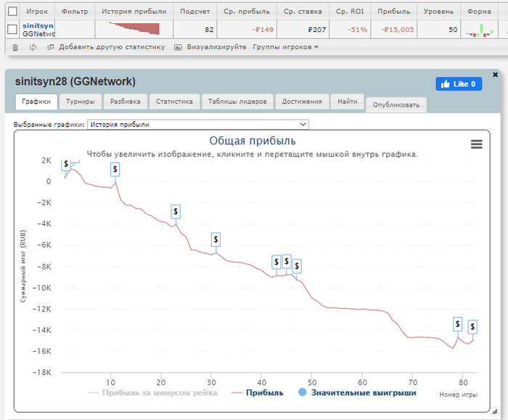Toggle 'Значительные выигрыши' legend series
508x420 pixels.
(x=357, y=393)
